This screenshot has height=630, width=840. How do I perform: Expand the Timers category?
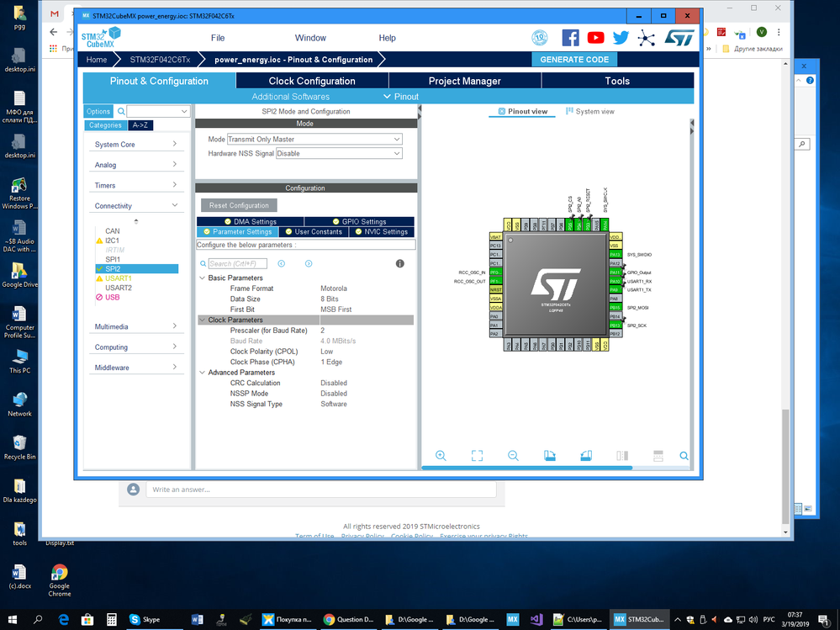136,185
